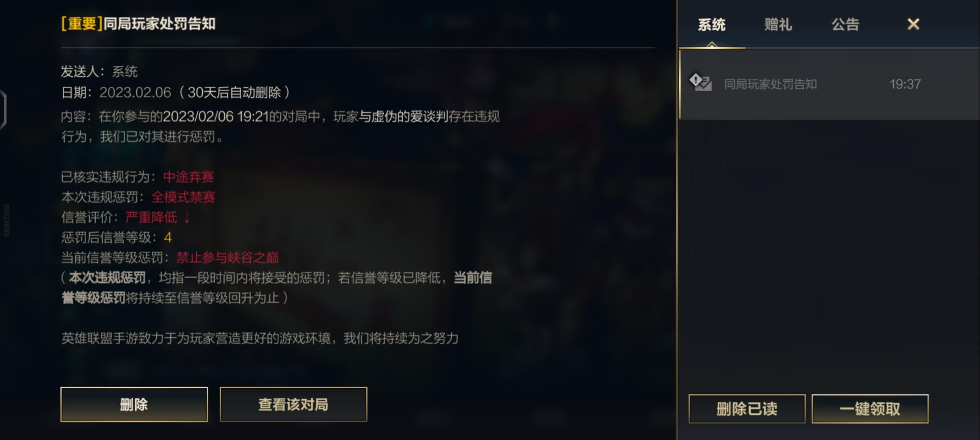Select the 系统 tab

[x=711, y=24]
